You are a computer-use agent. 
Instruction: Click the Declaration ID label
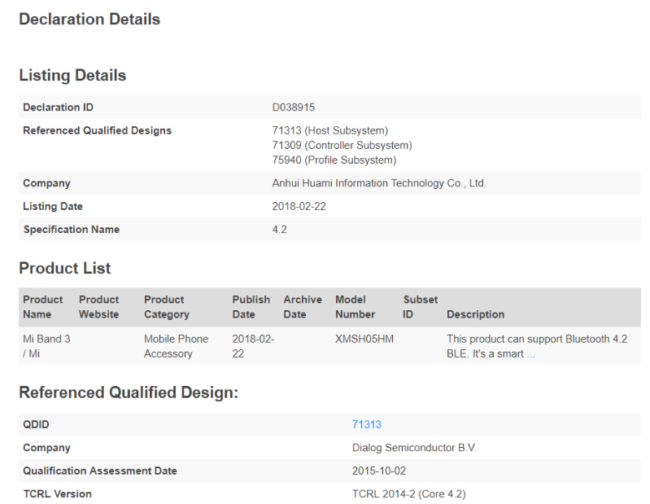coord(58,107)
